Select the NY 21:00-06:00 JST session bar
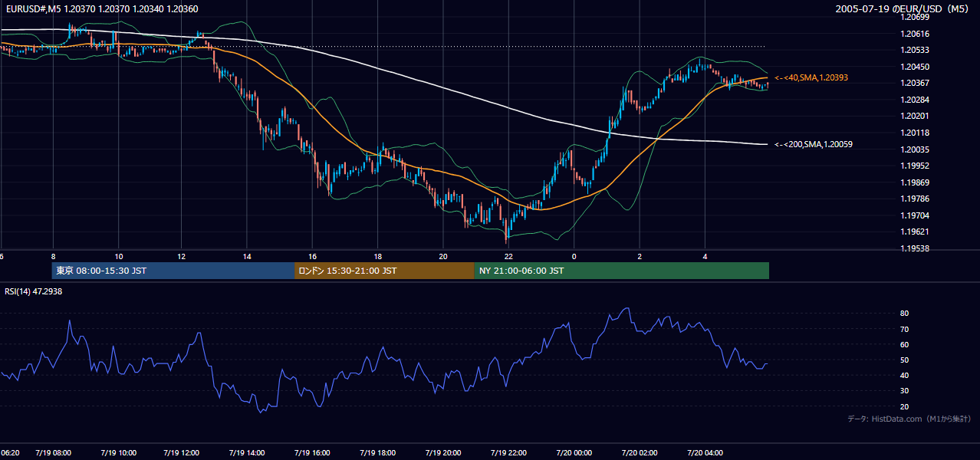 [621, 271]
